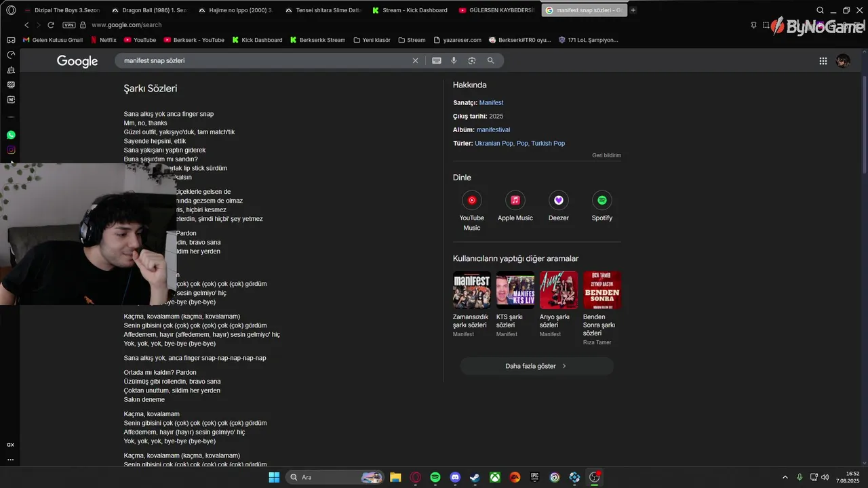Expand the Yeni klasör bookmark folder
Screen dimensions: 868x488
(372, 40)
